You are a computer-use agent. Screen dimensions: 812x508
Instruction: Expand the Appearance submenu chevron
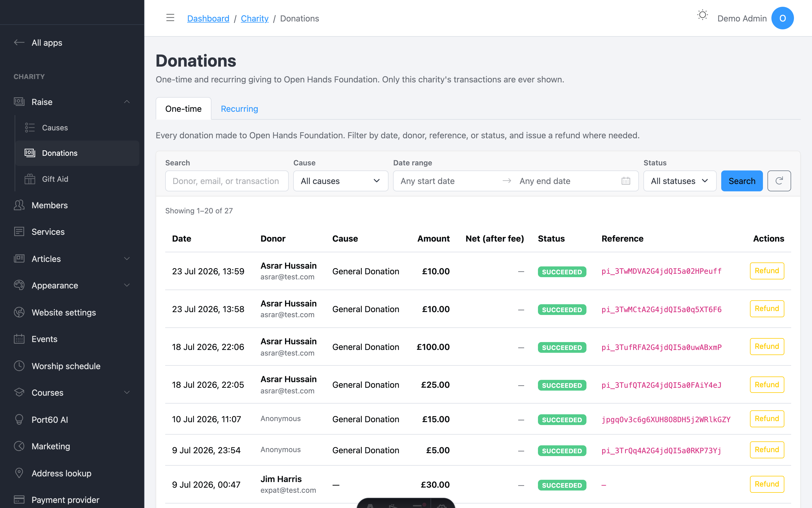click(x=127, y=285)
